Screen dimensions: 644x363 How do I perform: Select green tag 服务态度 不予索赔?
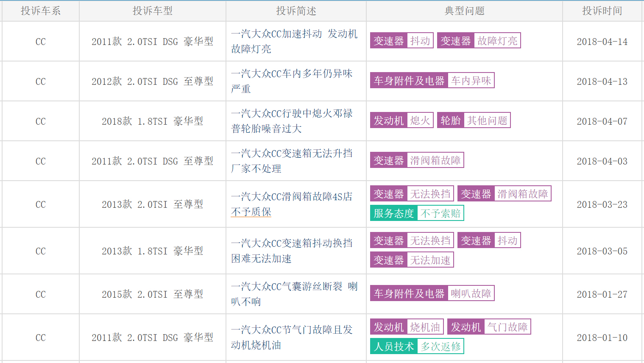point(417,213)
